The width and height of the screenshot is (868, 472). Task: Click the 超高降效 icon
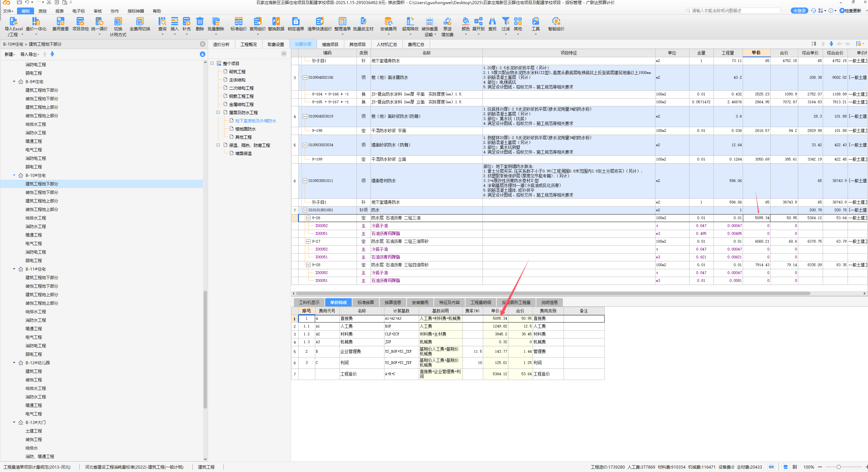click(x=410, y=21)
